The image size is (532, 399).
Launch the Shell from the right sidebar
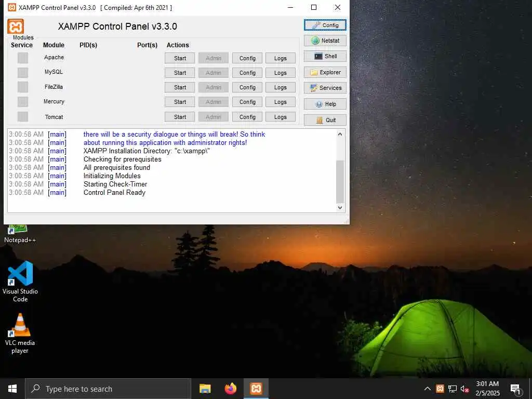coord(325,56)
